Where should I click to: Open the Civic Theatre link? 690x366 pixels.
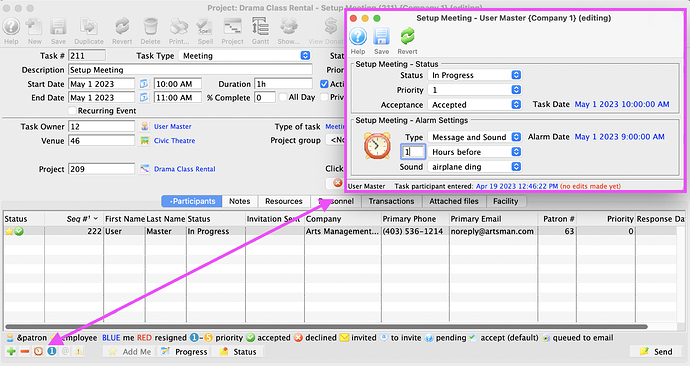click(174, 141)
